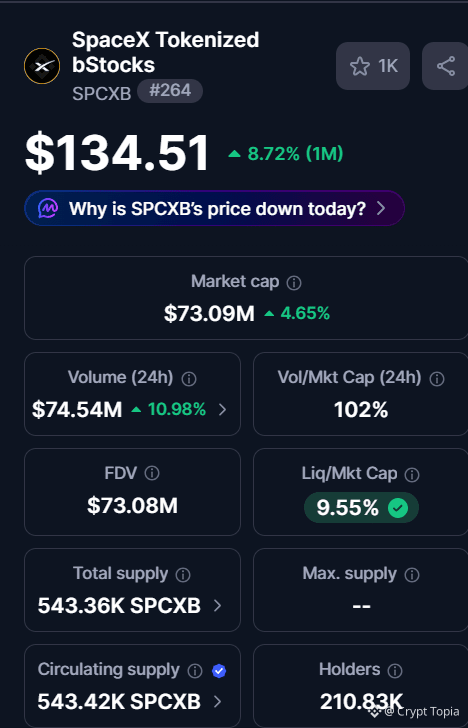
Task: Open the share icon button
Action: pos(445,66)
